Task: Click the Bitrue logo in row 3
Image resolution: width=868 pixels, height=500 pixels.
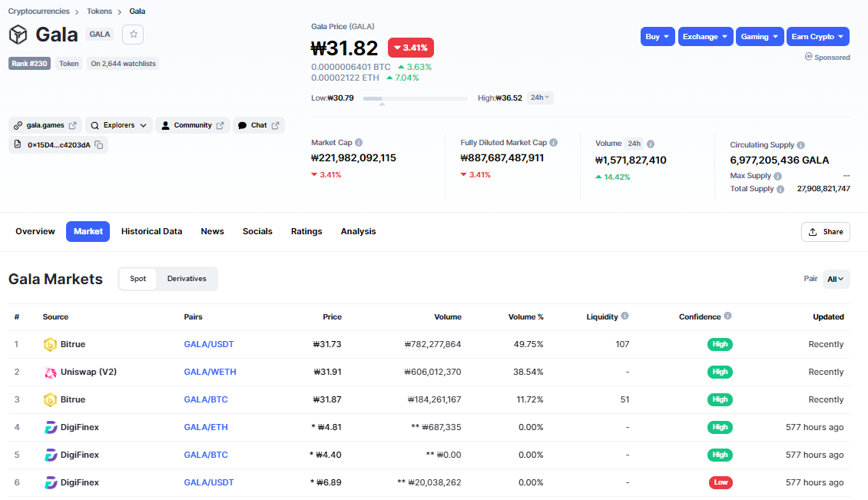Action: tap(51, 400)
